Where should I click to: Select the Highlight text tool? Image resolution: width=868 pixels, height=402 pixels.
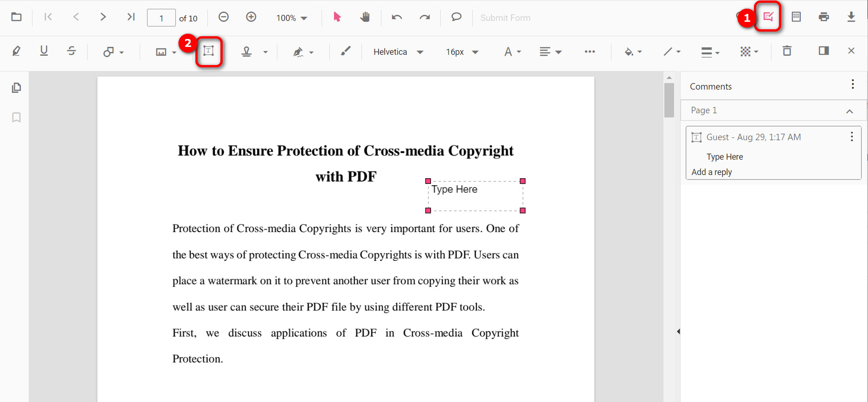point(16,51)
